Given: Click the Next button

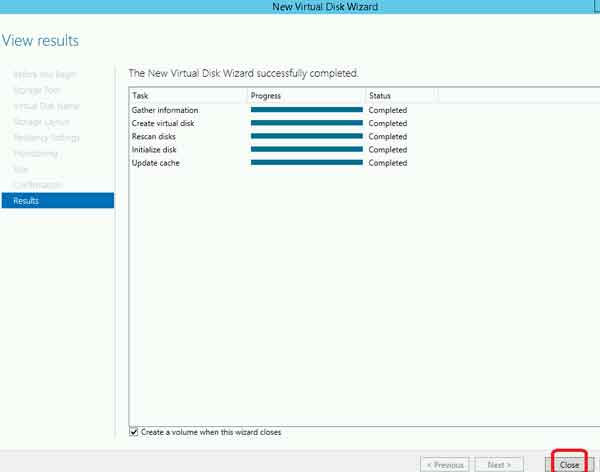Looking at the screenshot, I should [499, 465].
